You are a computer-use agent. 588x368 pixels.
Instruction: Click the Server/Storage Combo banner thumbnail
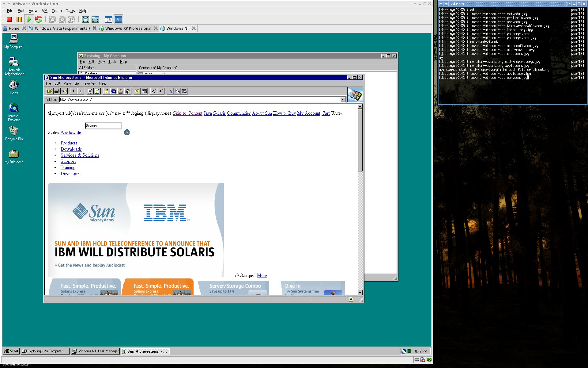(234, 288)
